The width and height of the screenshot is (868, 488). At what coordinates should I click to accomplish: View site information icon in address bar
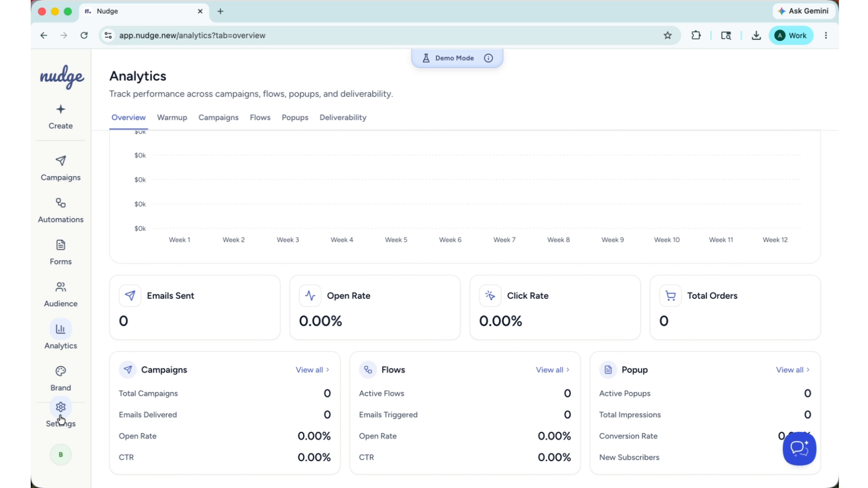coord(108,35)
